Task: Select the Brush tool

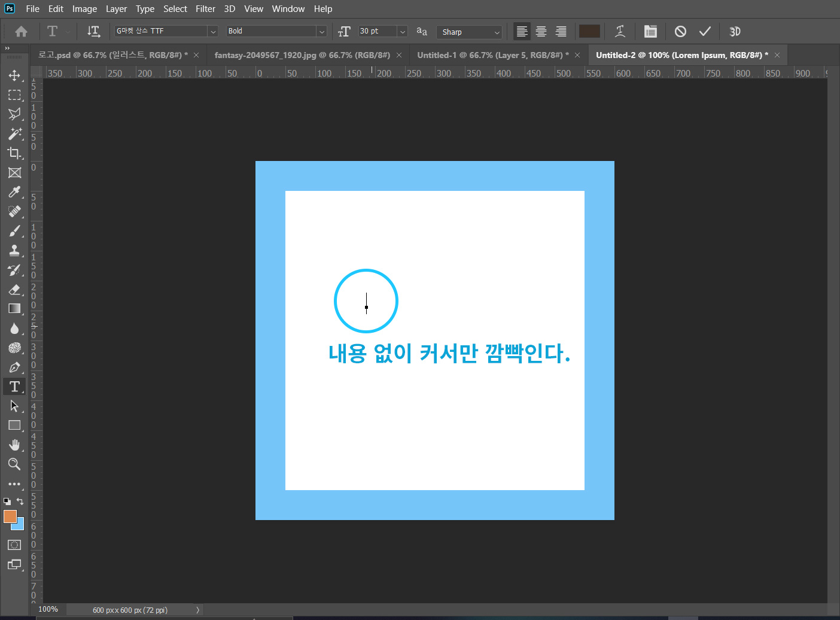Action: (14, 231)
